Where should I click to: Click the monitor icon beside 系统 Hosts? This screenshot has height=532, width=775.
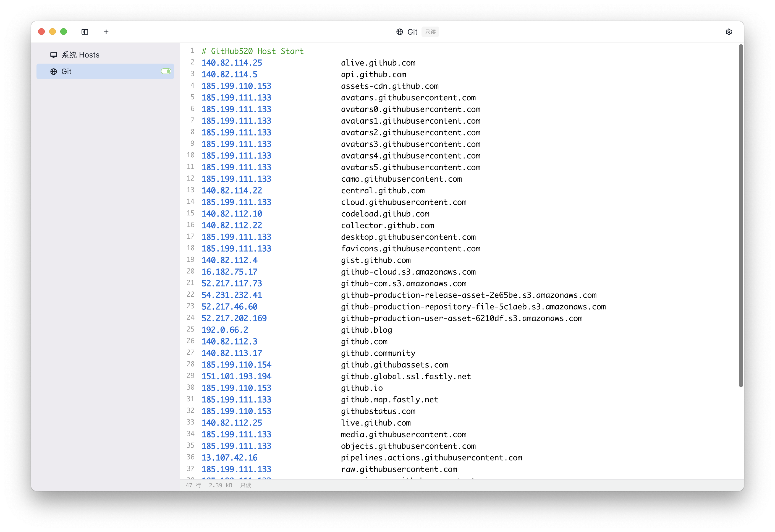53,55
